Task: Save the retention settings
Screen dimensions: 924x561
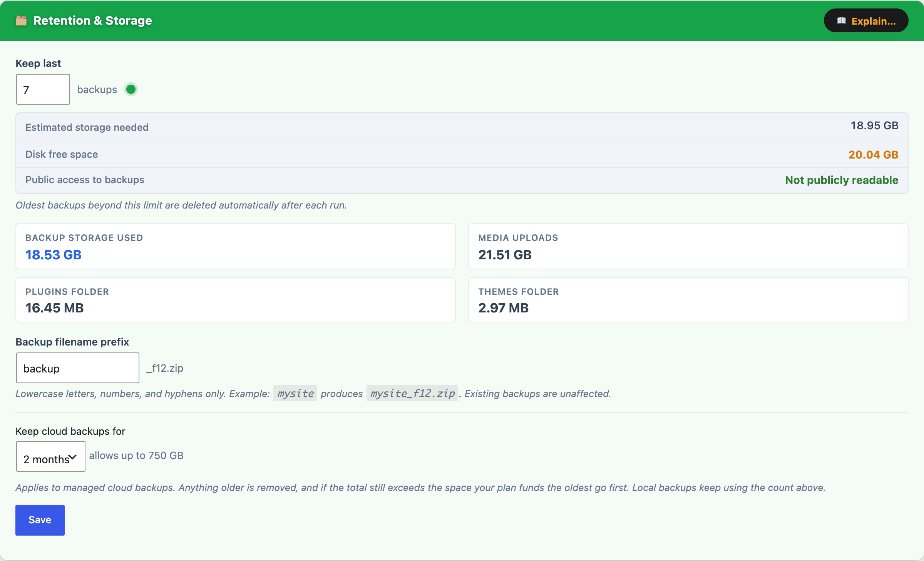Action: 40,520
